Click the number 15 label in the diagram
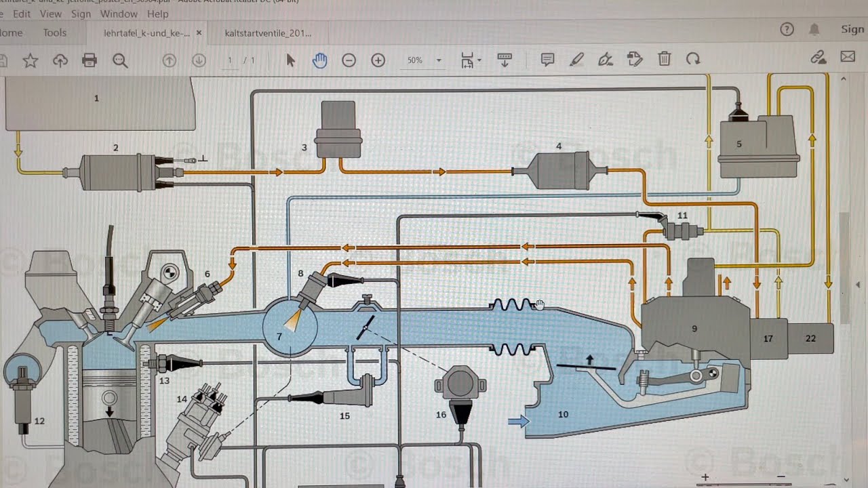Viewport: 868px width, 488px height. point(344,415)
